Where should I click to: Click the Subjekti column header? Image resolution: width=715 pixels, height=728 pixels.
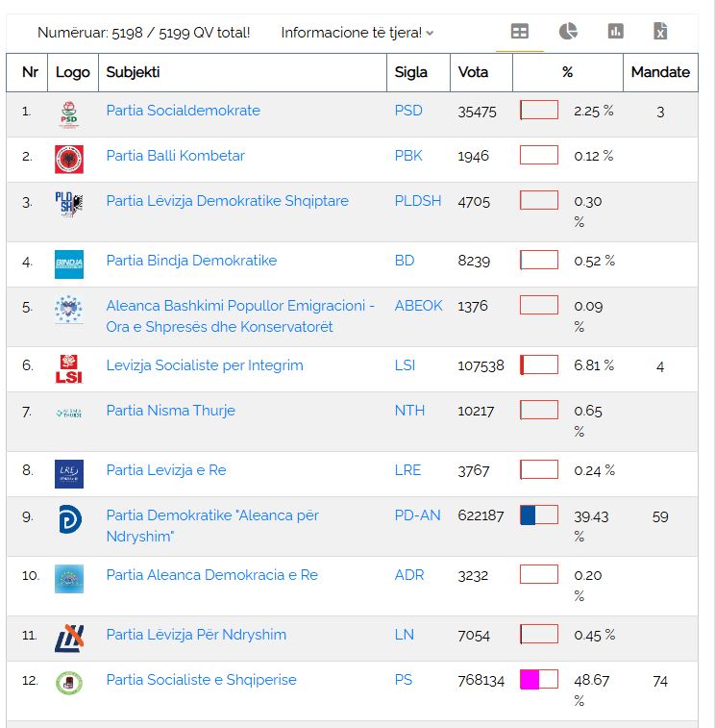tap(242, 72)
